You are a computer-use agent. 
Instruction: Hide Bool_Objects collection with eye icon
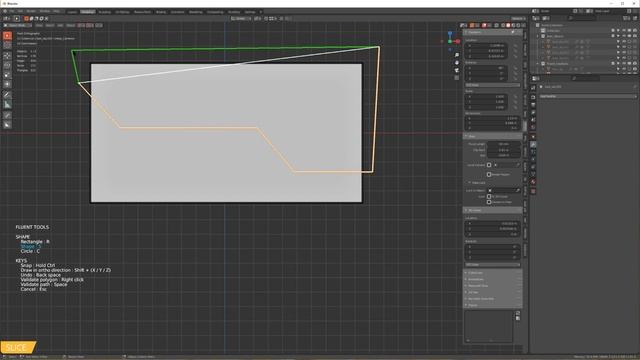623,36
